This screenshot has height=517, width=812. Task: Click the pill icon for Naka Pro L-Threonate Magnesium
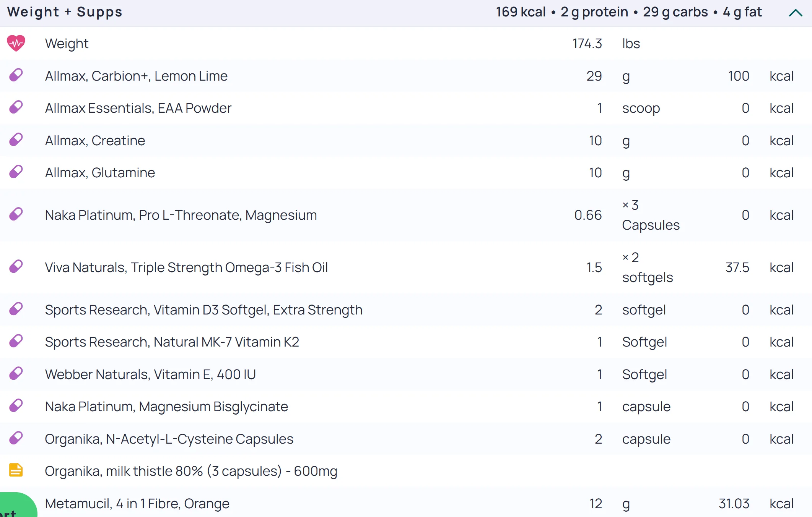click(x=16, y=214)
